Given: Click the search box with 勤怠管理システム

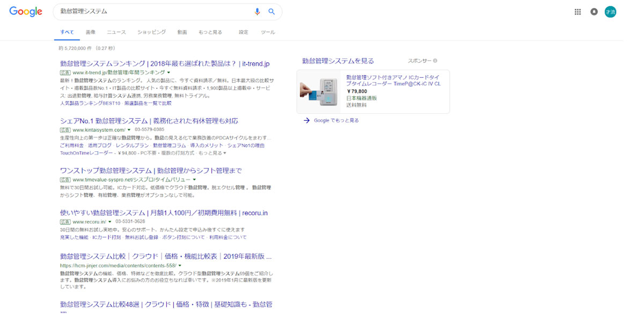Looking at the screenshot, I should point(150,11).
